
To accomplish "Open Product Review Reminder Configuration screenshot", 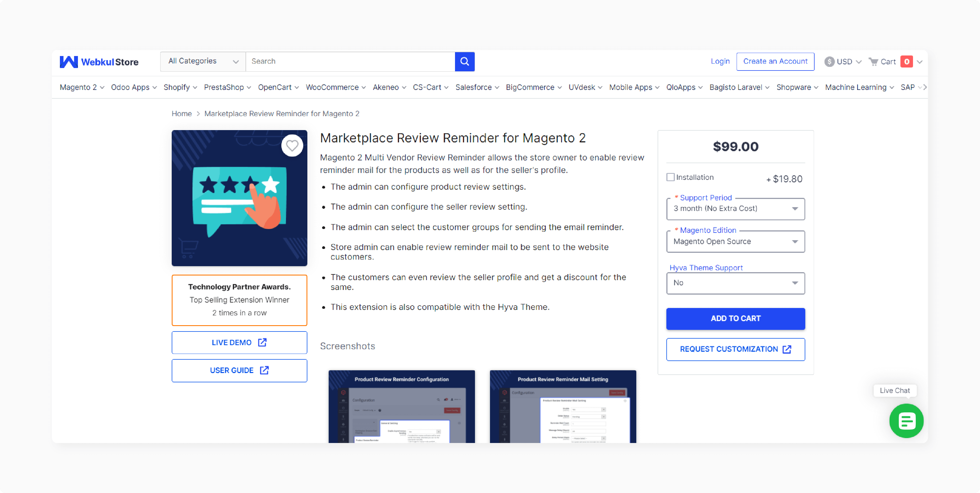I will tap(402, 406).
